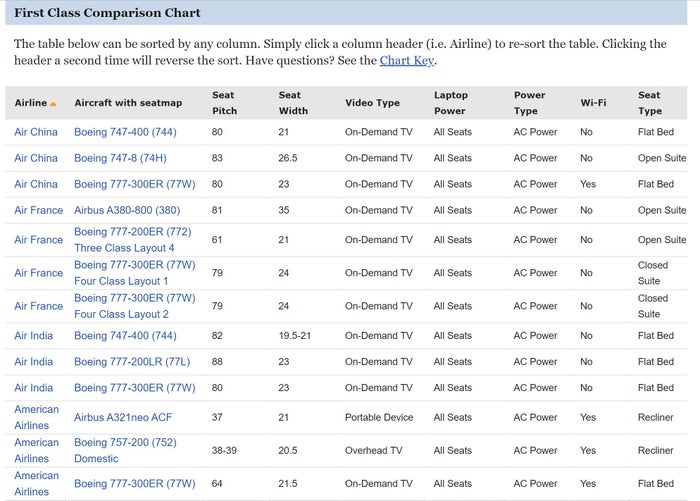
Task: Select Recliner in Airbus A321neo ACF row
Action: pos(656,418)
